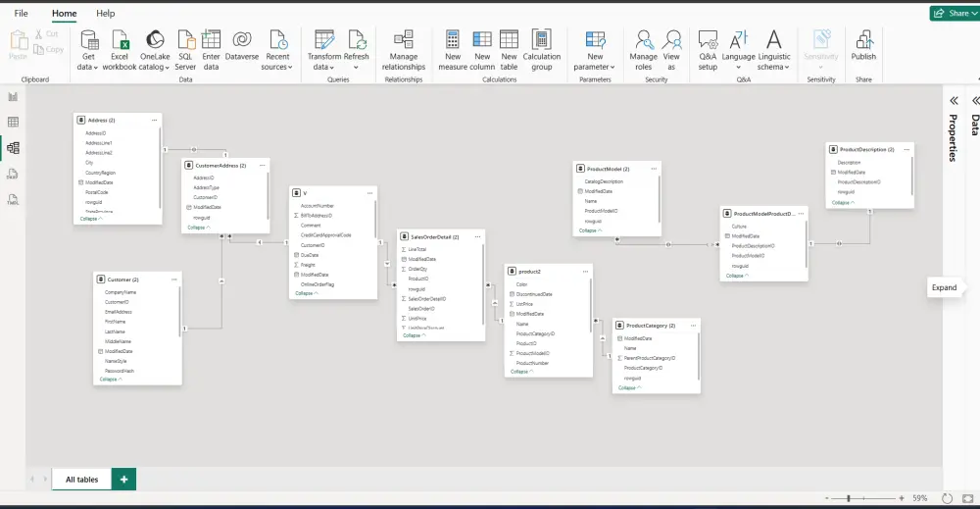
Task: Select the SalesOrderDetail (2) table header
Action: coord(441,237)
